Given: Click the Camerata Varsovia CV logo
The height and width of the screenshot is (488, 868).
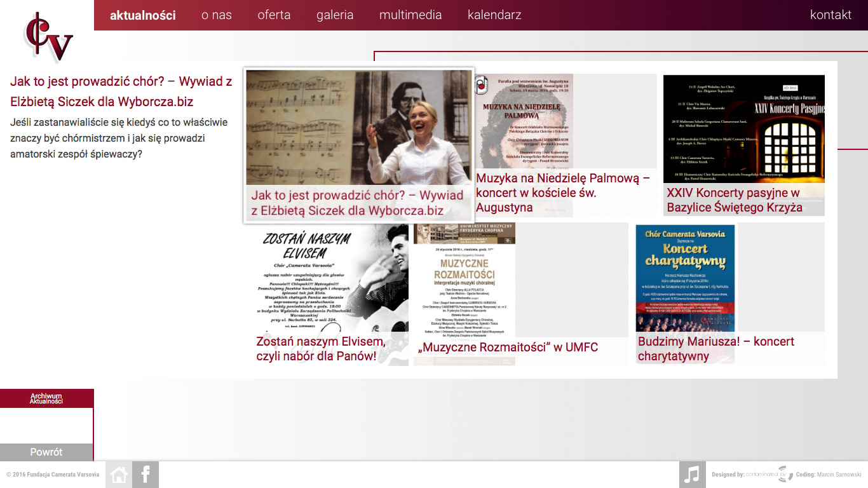Looking at the screenshot, I should pyautogui.click(x=48, y=37).
